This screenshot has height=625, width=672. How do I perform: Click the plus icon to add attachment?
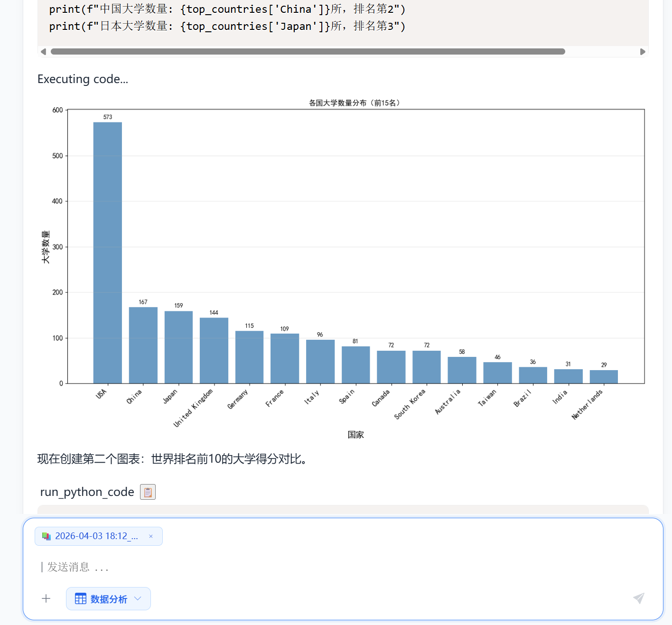tap(46, 598)
